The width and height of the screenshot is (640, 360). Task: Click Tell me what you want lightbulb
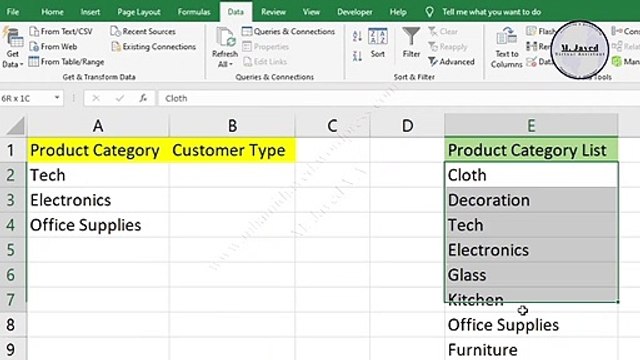[x=429, y=12]
